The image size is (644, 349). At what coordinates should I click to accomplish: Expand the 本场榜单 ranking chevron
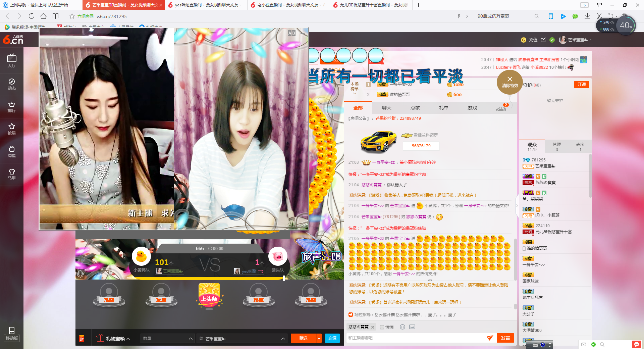pyautogui.click(x=355, y=94)
